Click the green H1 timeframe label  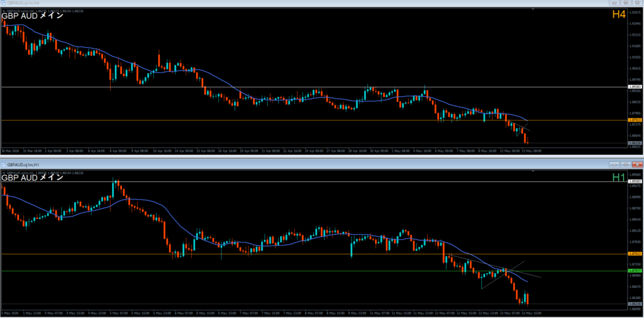(619, 178)
